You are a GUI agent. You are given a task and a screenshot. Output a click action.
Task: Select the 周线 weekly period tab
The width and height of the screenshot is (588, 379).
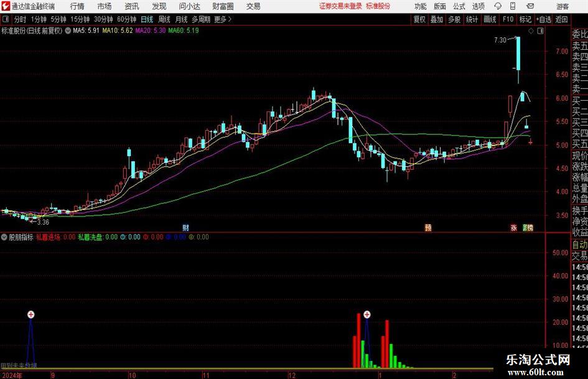(164, 19)
